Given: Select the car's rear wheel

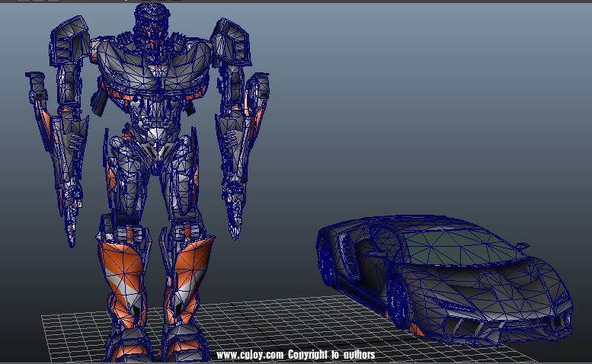Looking at the screenshot, I should pos(328,263).
